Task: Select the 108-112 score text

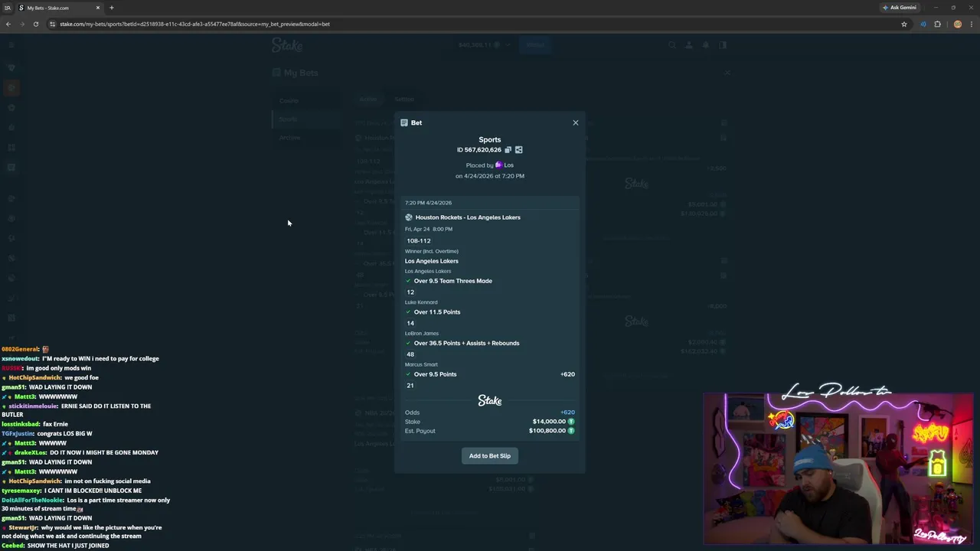Action: [x=419, y=241]
